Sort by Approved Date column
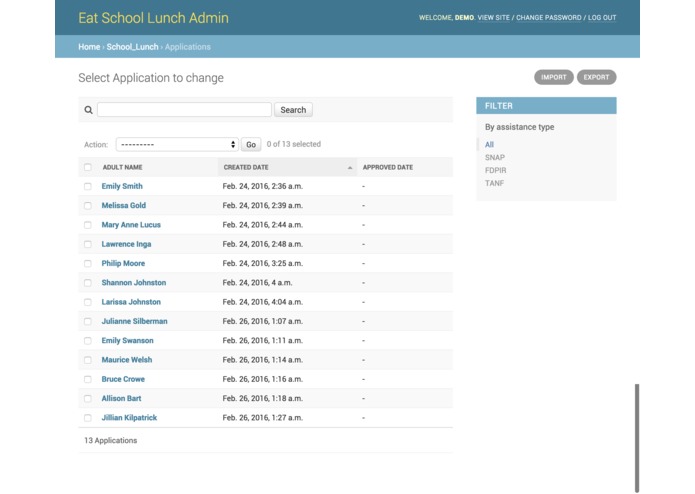The image size is (695, 494). click(387, 167)
